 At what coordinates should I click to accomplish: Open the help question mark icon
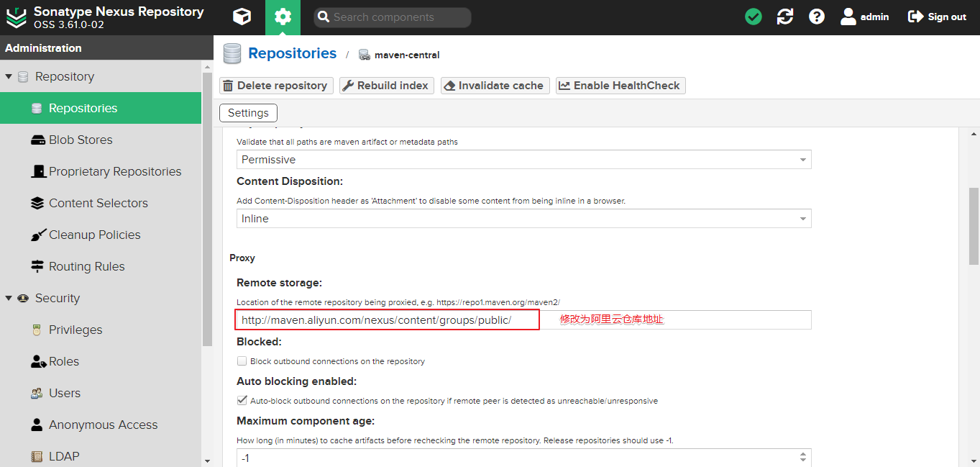(x=817, y=17)
